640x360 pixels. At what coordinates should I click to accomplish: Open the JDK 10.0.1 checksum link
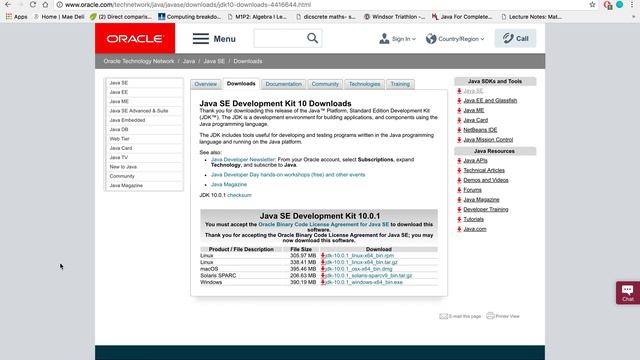click(239, 195)
